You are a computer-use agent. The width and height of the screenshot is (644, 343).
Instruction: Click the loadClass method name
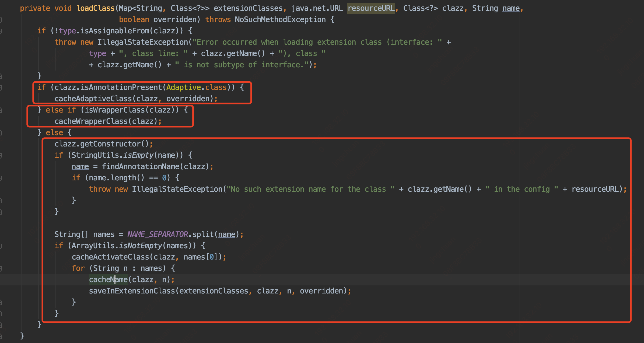click(96, 8)
